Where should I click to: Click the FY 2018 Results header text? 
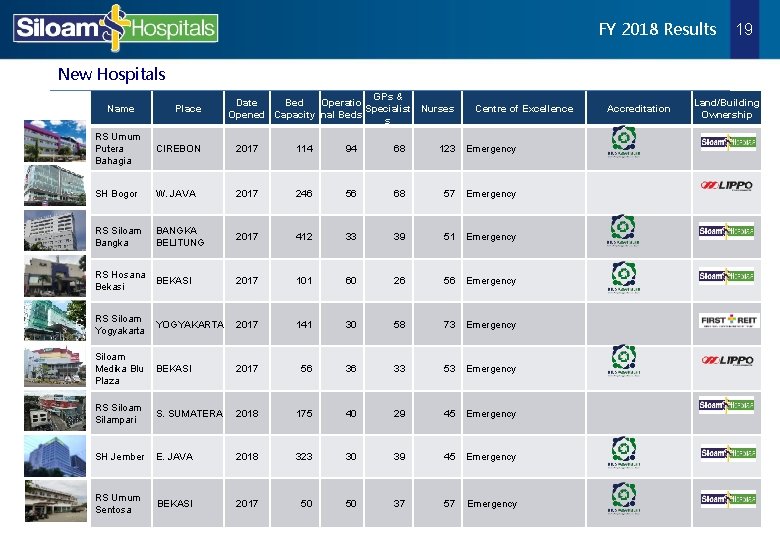point(657,29)
